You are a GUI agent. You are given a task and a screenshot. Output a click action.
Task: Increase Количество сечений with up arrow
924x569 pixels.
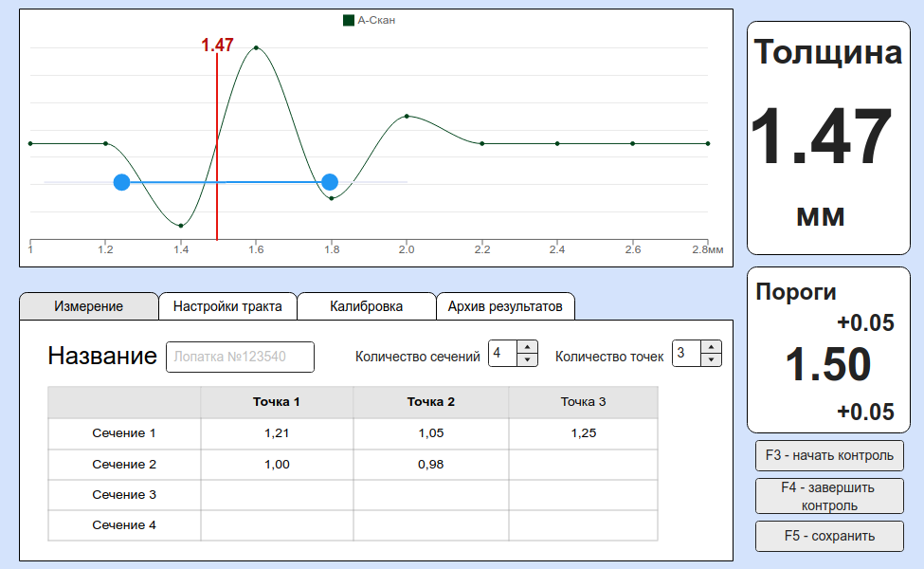pos(527,348)
